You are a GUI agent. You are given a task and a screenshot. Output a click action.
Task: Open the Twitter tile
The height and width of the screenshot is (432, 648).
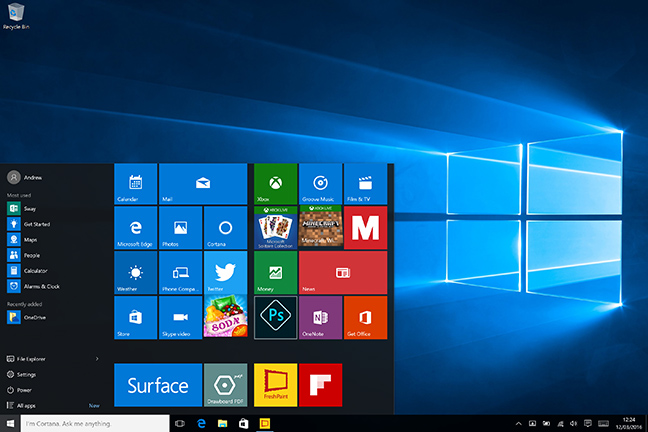coord(226,272)
